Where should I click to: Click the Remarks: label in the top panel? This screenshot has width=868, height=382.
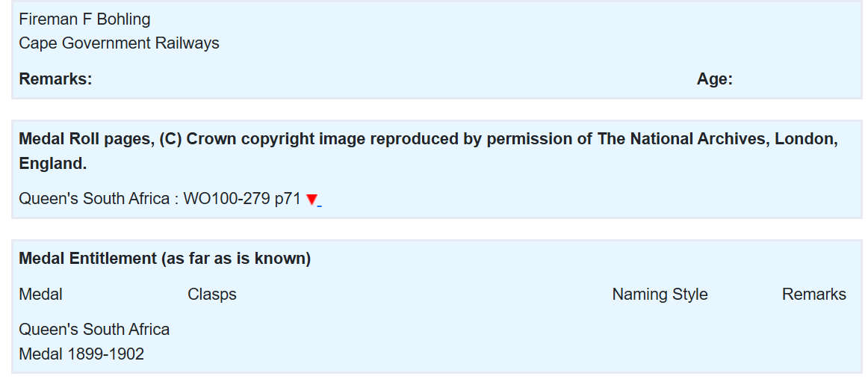point(55,79)
